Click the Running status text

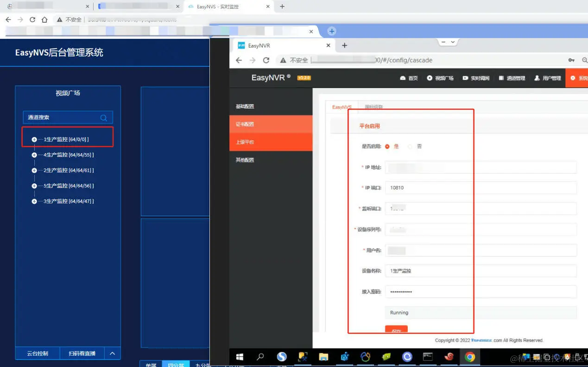[x=399, y=313]
